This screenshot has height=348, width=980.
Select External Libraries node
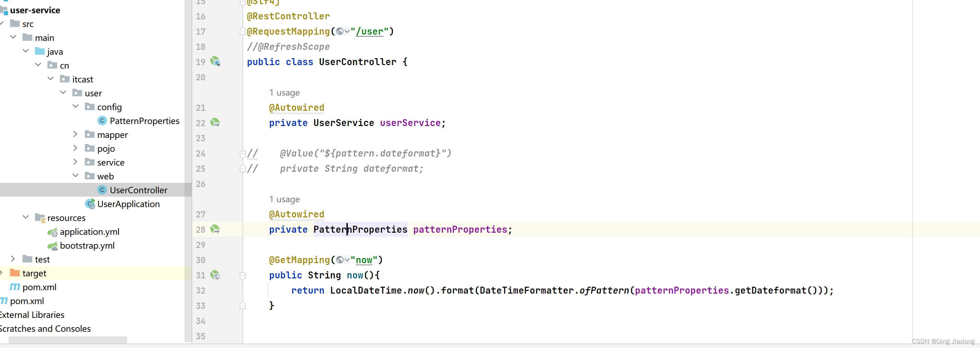32,314
